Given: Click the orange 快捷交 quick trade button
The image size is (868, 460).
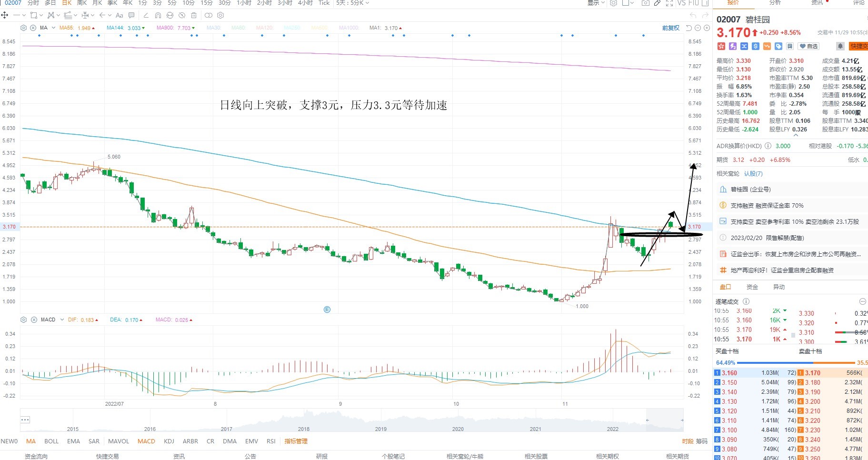Looking at the screenshot, I should [859, 46].
